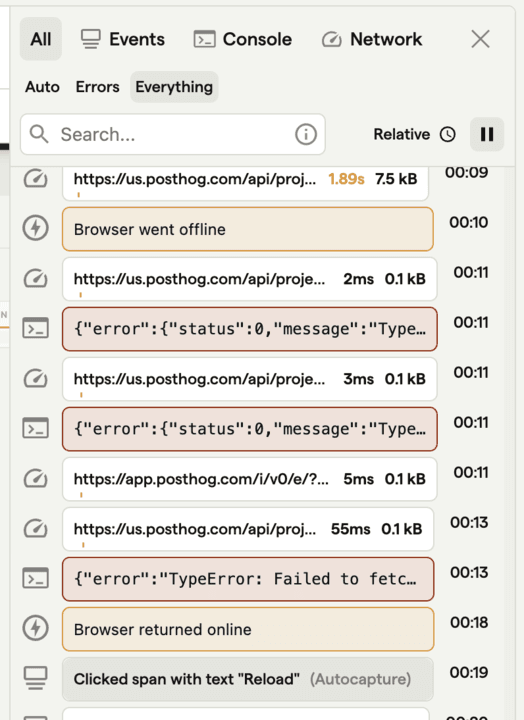Click the search info circle icon
Image resolution: width=524 pixels, height=720 pixels.
(x=306, y=135)
